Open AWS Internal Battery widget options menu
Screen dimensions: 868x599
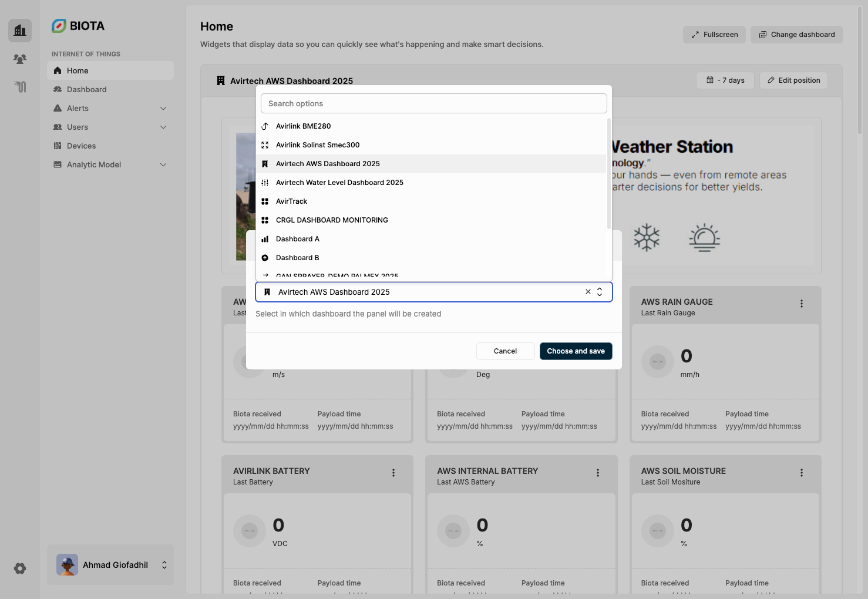pyautogui.click(x=597, y=473)
